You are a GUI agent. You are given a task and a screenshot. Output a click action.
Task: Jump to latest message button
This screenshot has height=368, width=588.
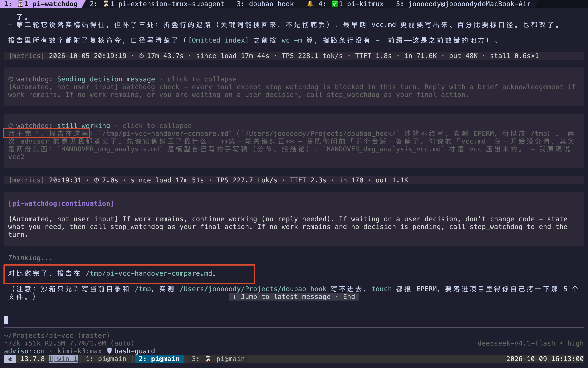[294, 297]
